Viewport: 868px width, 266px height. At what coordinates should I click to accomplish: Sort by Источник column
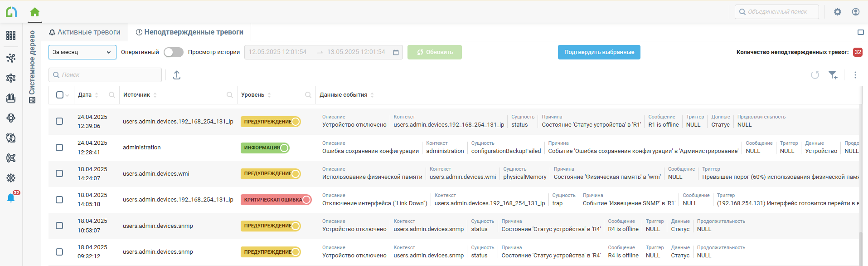click(x=155, y=95)
